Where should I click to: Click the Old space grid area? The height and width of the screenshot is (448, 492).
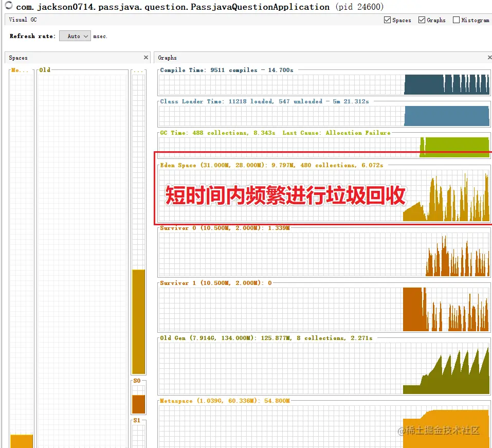(x=83, y=261)
